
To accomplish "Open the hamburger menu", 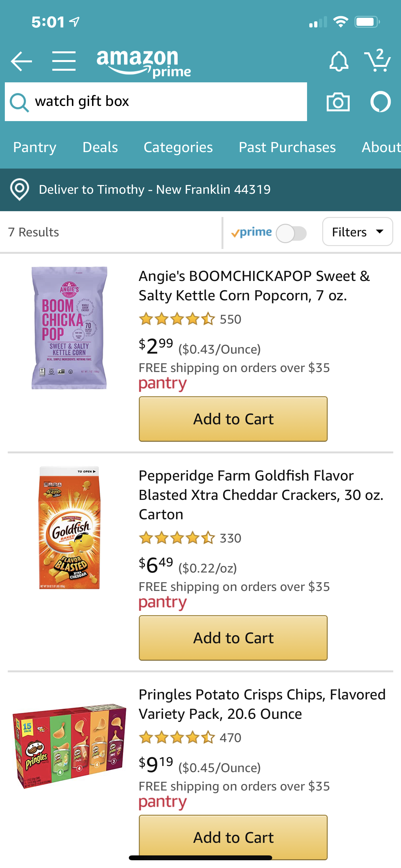I will (64, 61).
